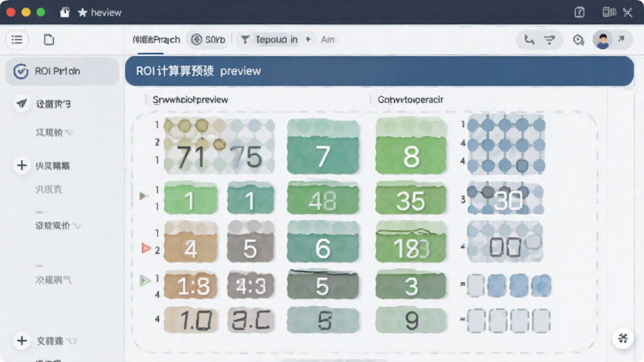Toggle the first blue square in swatch row

(x=496, y=285)
